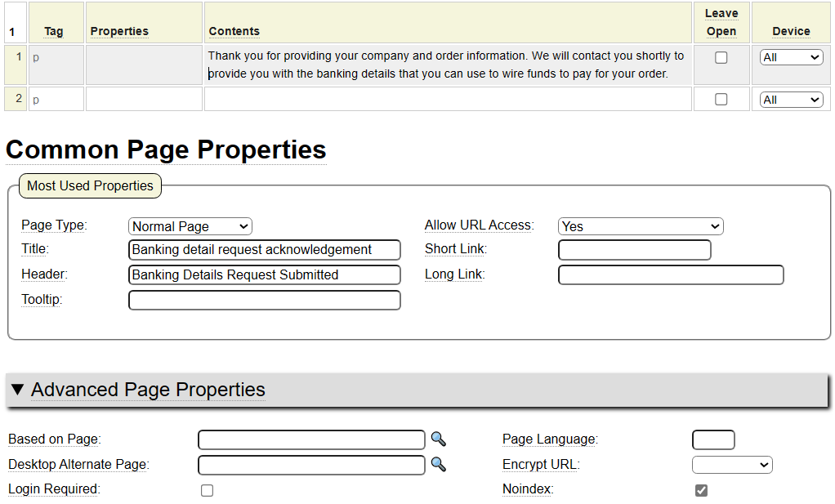
Task: Click the Short Link input box
Action: [x=634, y=250]
